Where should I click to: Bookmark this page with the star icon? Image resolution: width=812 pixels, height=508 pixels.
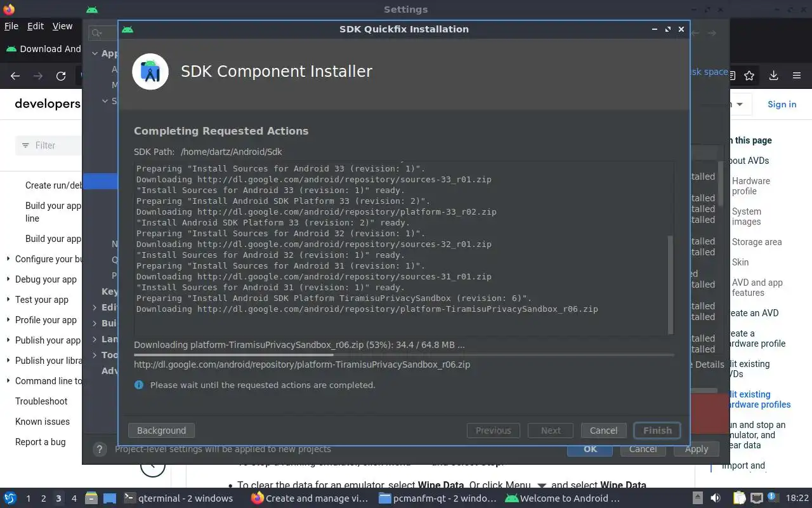(749, 76)
